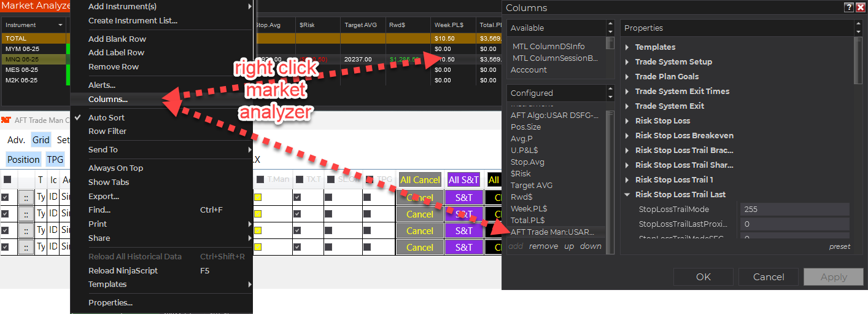Click OK in the Columns dialog
868x314 pixels.
[703, 277]
